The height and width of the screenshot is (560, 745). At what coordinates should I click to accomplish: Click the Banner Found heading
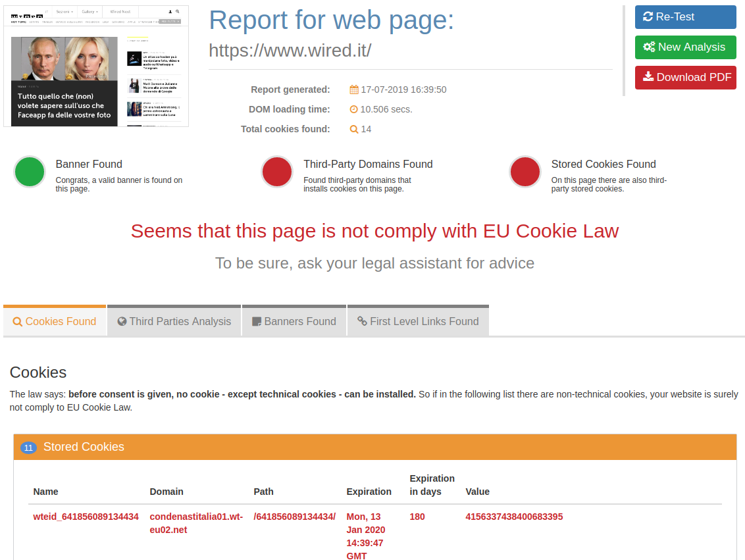coord(89,165)
